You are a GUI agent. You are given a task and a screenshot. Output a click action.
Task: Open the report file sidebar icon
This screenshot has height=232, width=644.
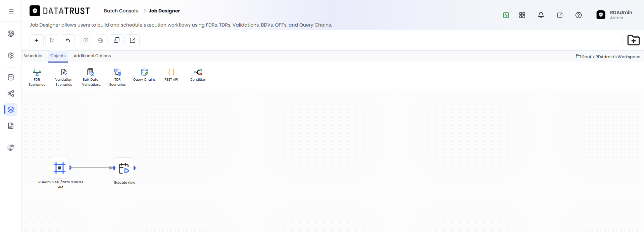click(11, 126)
